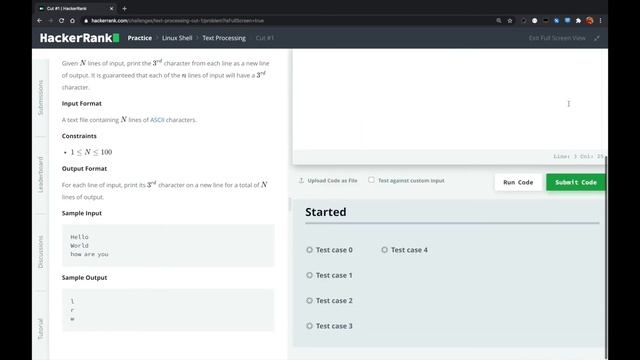
Task: Open the extensions puzzle piece menu
Action: tap(578, 20)
